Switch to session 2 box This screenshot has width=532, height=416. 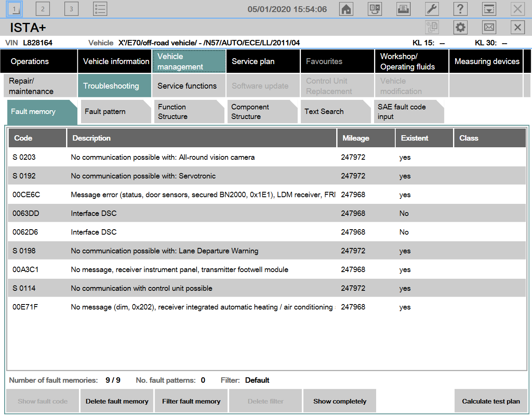coord(43,9)
